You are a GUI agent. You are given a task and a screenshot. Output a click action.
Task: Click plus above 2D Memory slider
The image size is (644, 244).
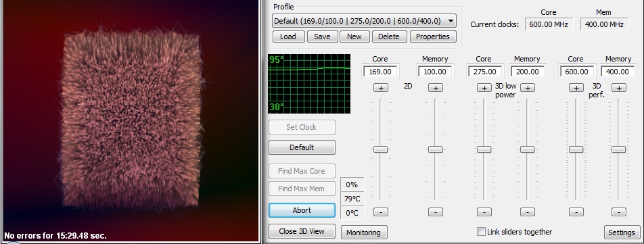click(436, 88)
